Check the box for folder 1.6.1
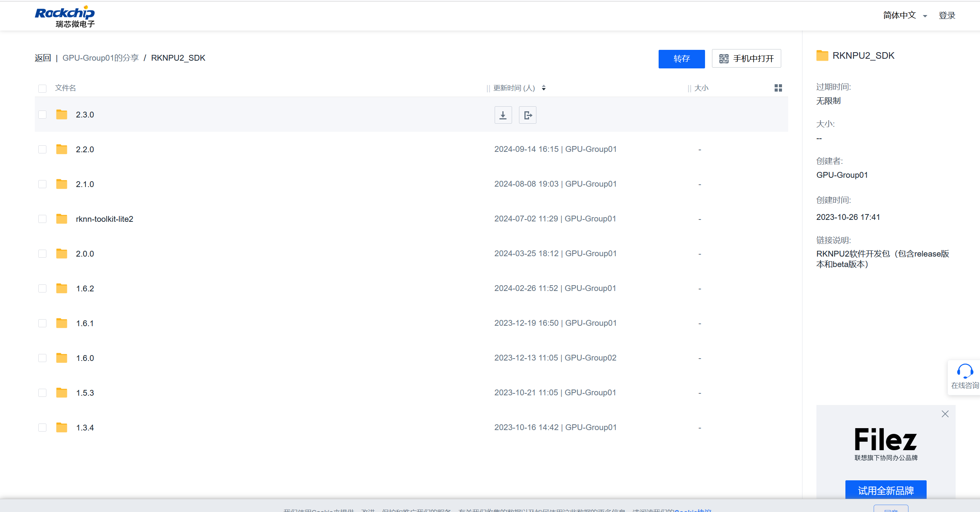The height and width of the screenshot is (512, 980). (43, 323)
